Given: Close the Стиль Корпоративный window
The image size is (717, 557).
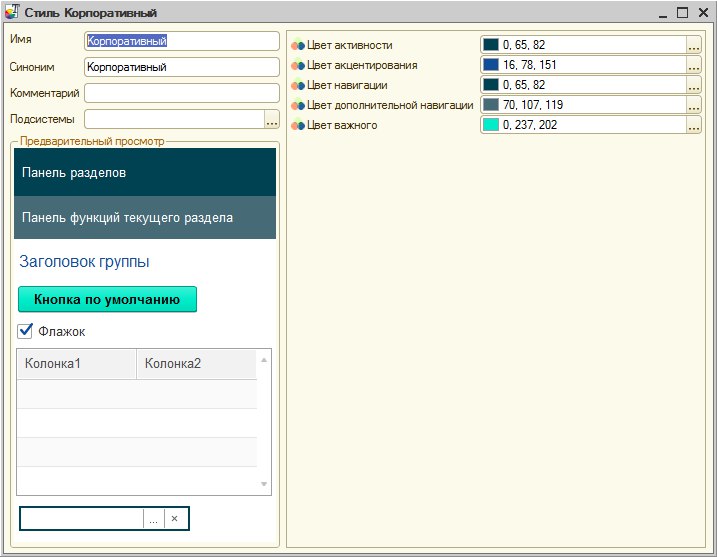Looking at the screenshot, I should (x=703, y=12).
